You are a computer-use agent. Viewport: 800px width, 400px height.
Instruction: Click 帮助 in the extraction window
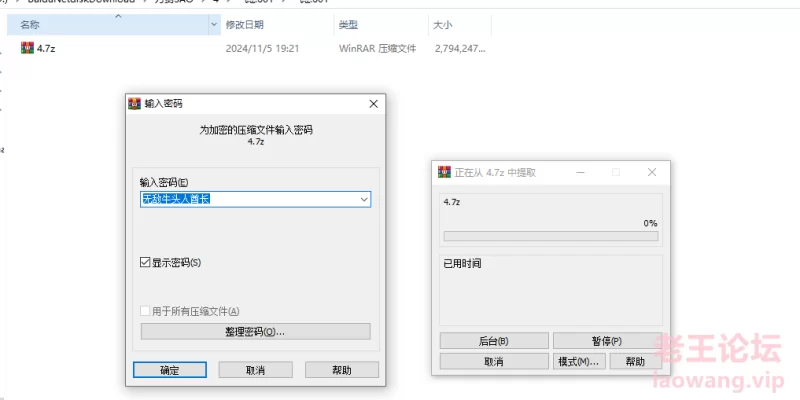(635, 361)
